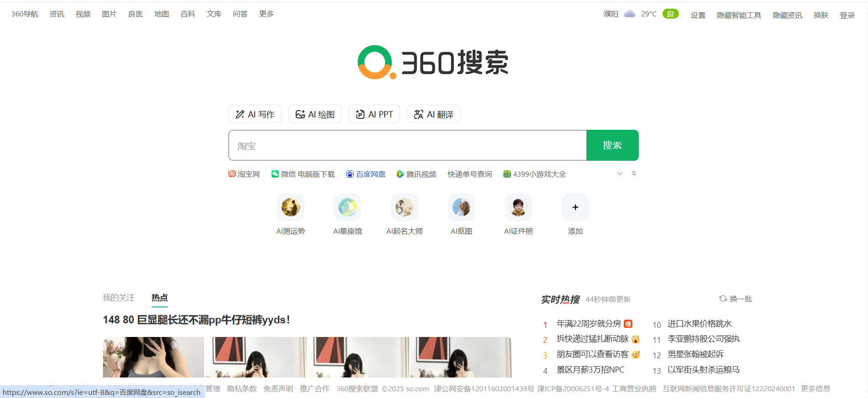
Task: Click 换肤 to change skin
Action: tap(821, 15)
